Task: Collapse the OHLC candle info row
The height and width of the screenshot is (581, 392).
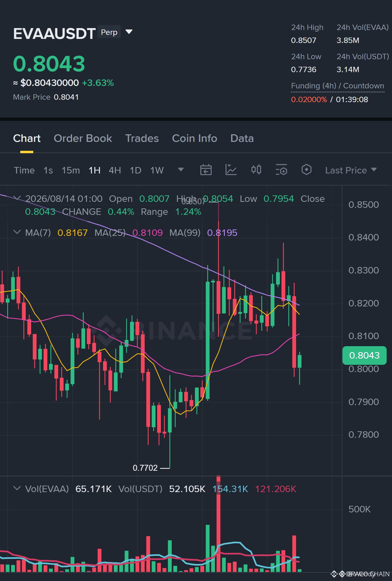Action: (x=17, y=198)
